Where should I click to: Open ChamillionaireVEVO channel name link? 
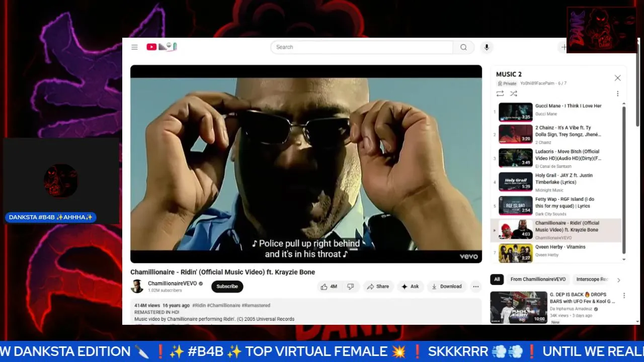point(172,284)
